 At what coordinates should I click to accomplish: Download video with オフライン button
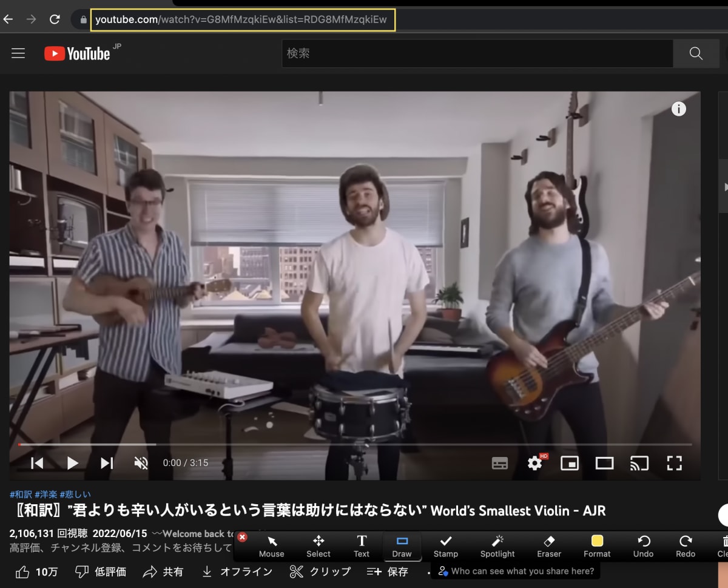pos(237,571)
